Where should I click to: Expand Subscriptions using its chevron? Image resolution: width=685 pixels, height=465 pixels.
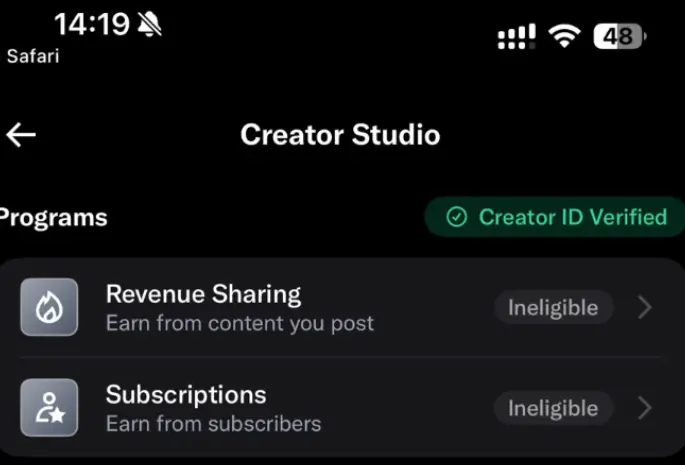[645, 408]
